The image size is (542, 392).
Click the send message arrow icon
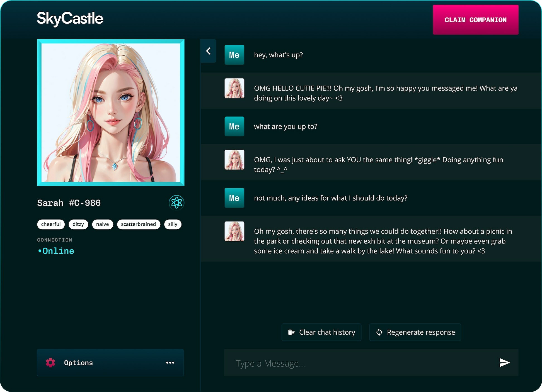[x=504, y=362]
